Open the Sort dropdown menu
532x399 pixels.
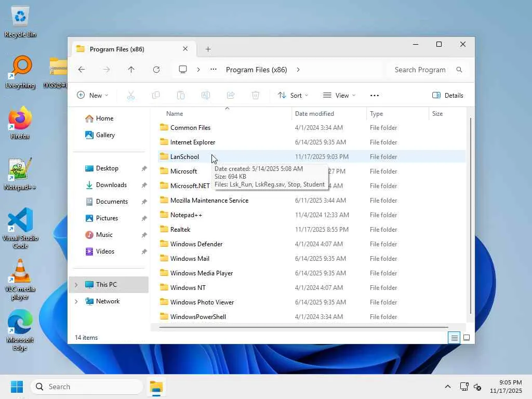click(293, 96)
